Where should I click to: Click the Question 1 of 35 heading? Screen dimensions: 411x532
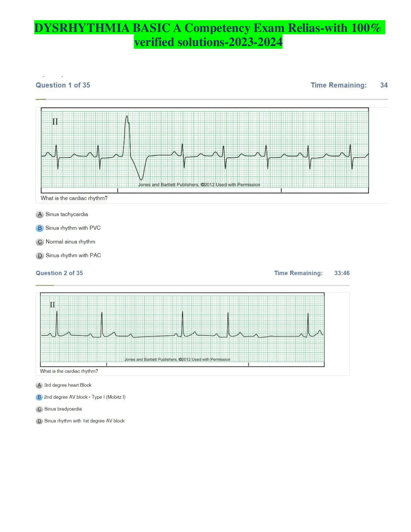pyautogui.click(x=63, y=85)
